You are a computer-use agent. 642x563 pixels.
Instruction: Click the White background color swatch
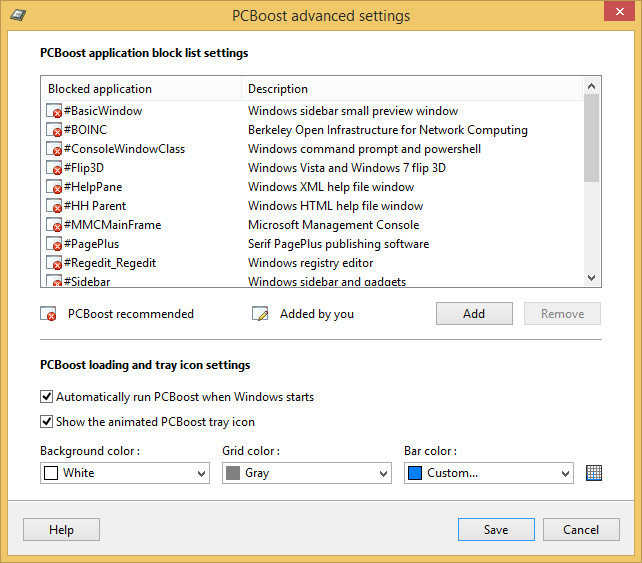pyautogui.click(x=51, y=473)
